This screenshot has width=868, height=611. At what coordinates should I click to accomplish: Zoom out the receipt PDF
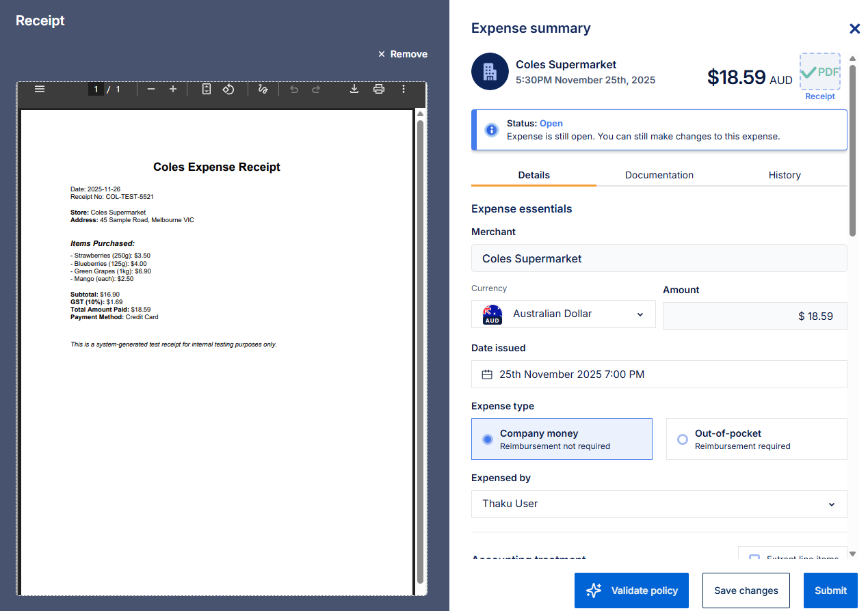(x=151, y=89)
